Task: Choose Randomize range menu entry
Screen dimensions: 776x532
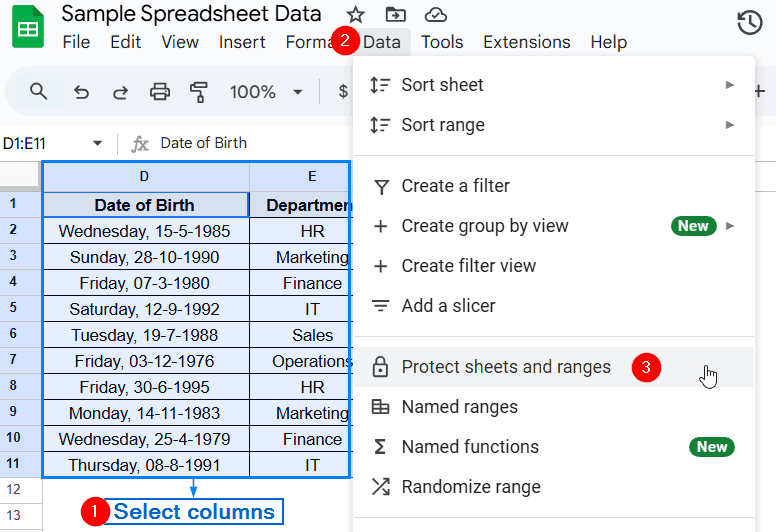Action: point(554,486)
